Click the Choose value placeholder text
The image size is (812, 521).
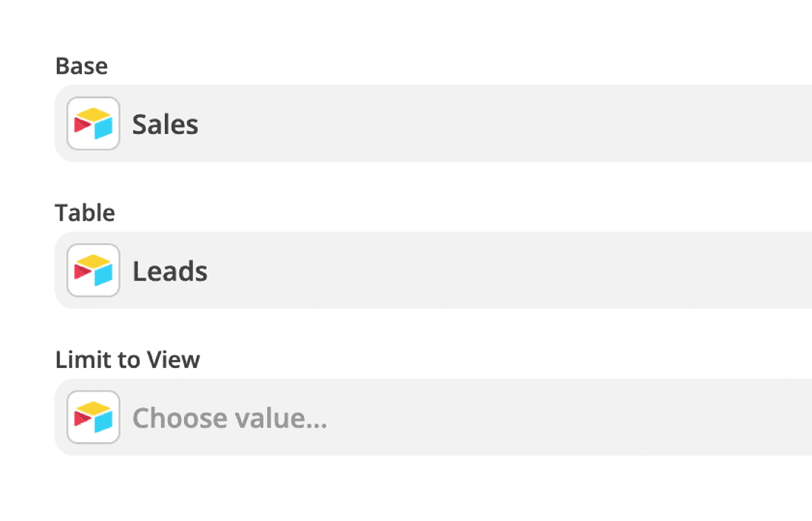(230, 418)
